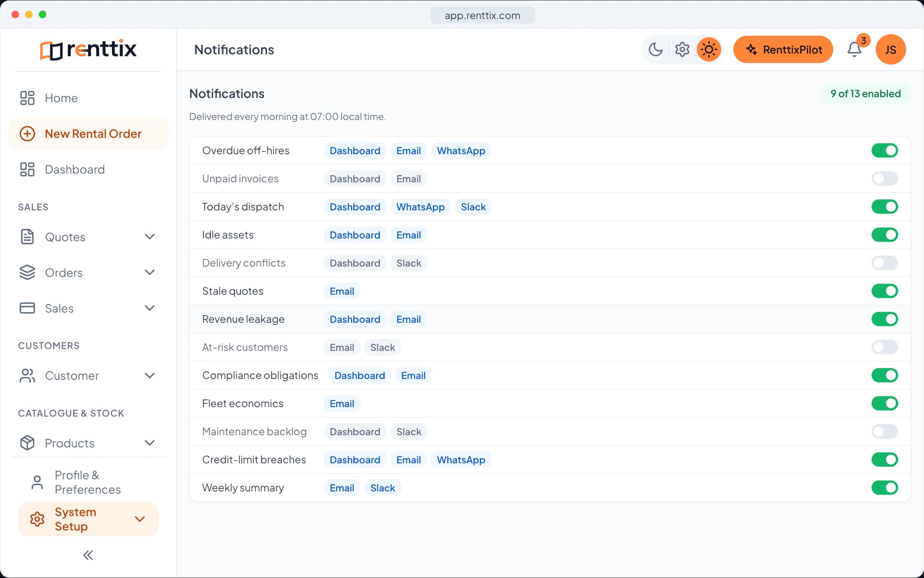Select the light mode sun icon
The image size is (924, 578).
point(709,50)
